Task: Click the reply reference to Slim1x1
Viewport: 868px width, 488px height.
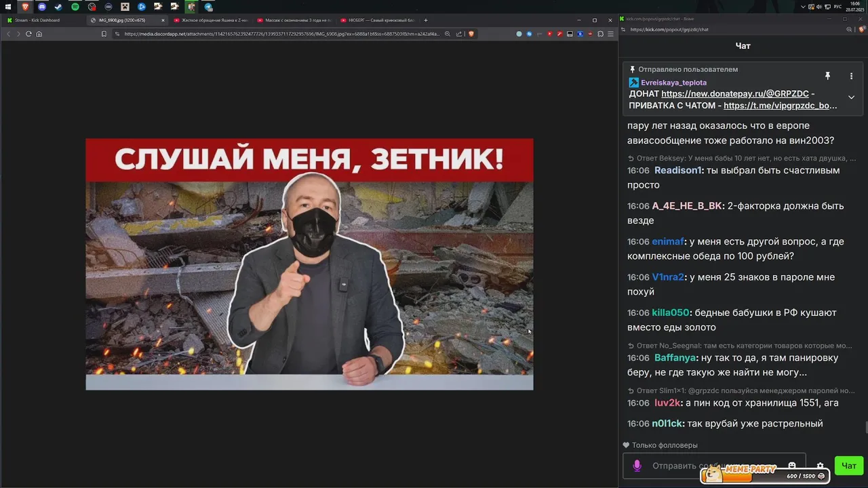Action: [741, 390]
